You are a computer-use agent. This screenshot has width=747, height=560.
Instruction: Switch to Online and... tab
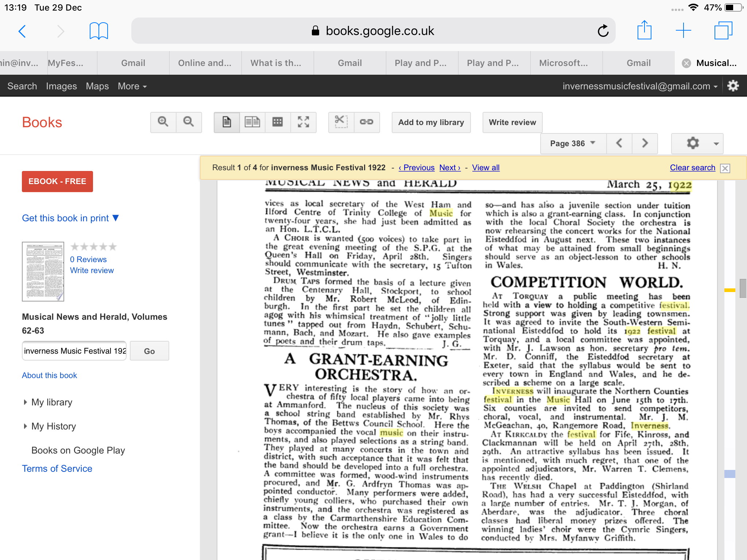tap(205, 63)
